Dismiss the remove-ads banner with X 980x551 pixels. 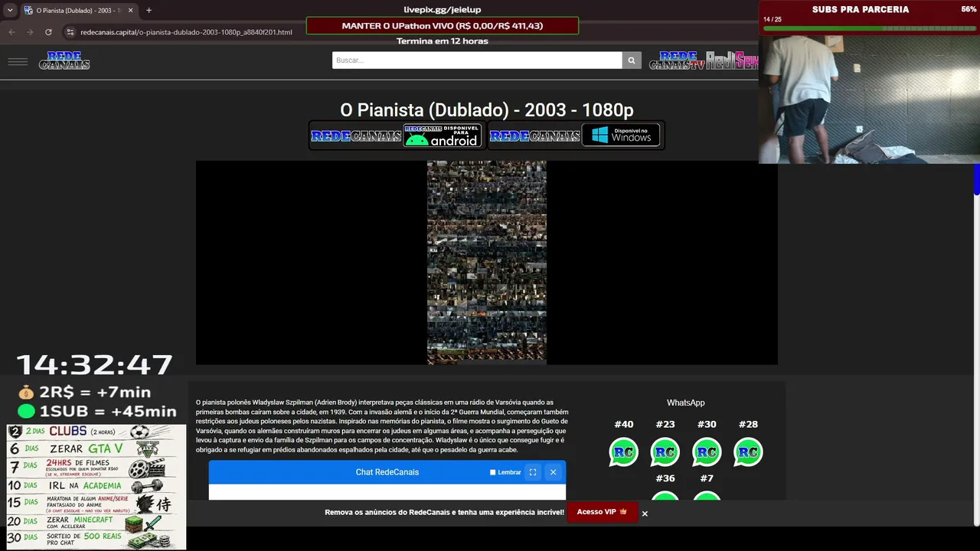pos(645,514)
